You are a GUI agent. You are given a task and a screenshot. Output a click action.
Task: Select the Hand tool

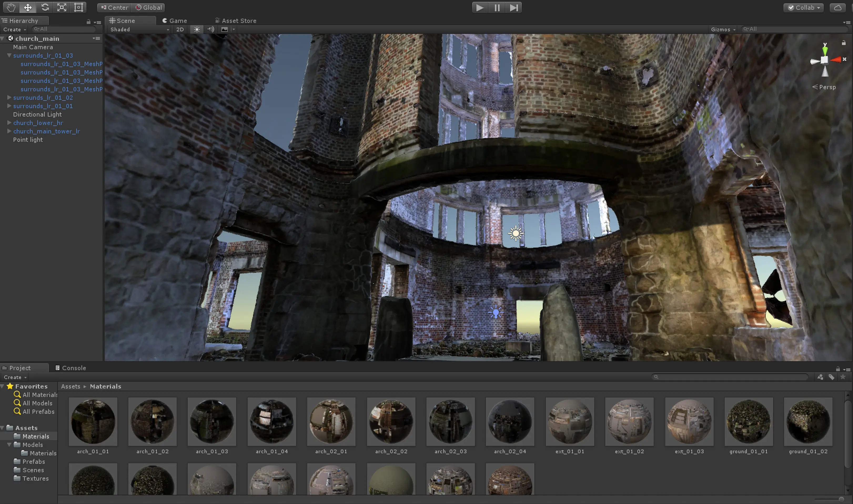coord(11,7)
